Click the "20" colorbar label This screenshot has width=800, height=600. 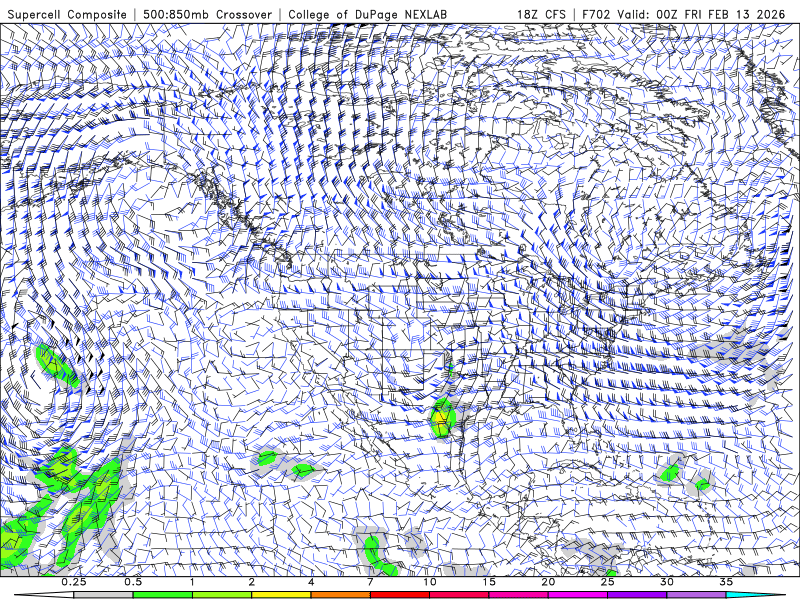(548, 582)
